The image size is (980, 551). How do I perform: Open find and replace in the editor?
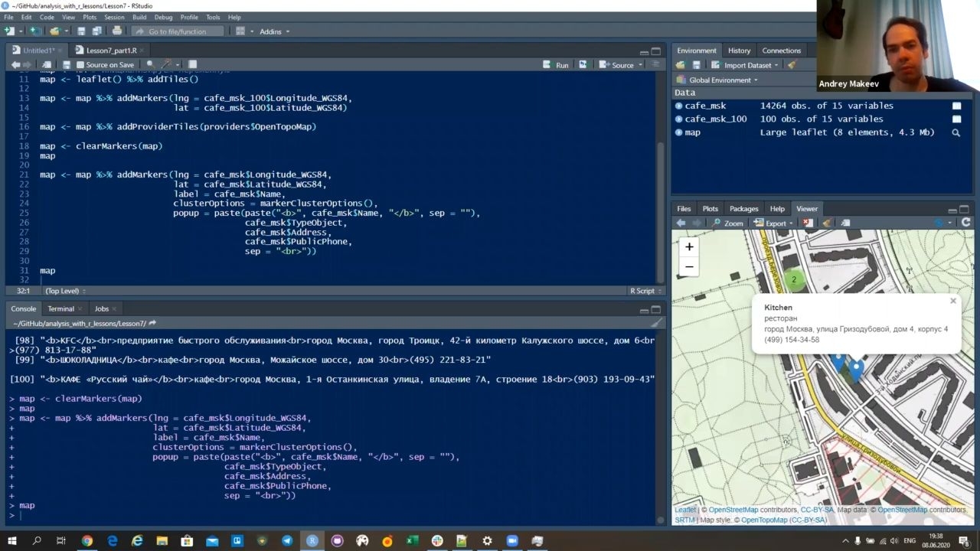[x=150, y=65]
